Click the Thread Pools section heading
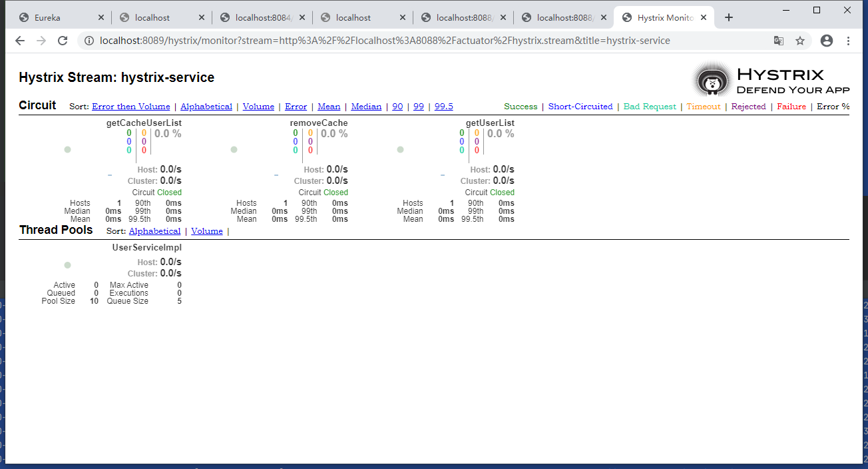 coord(56,230)
